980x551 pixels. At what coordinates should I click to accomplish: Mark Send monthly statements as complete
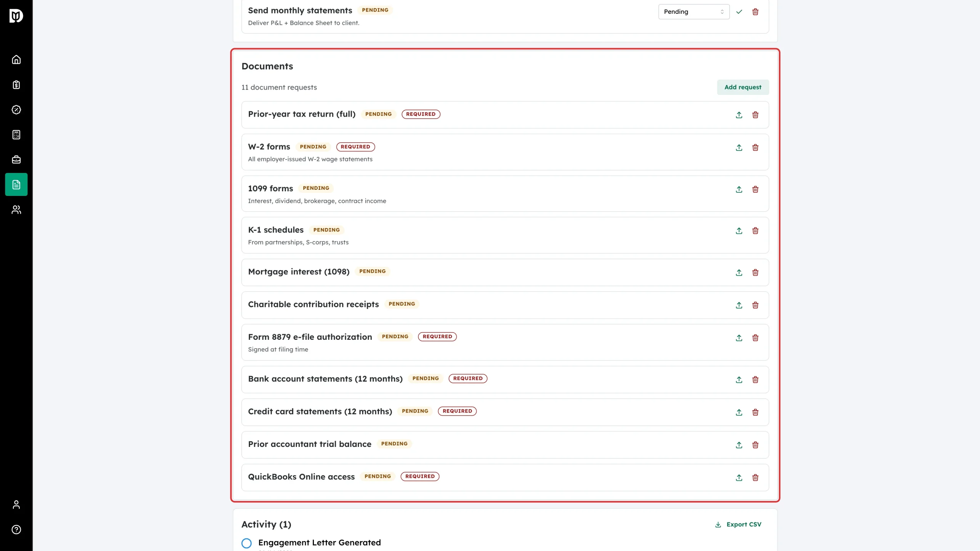pyautogui.click(x=739, y=12)
